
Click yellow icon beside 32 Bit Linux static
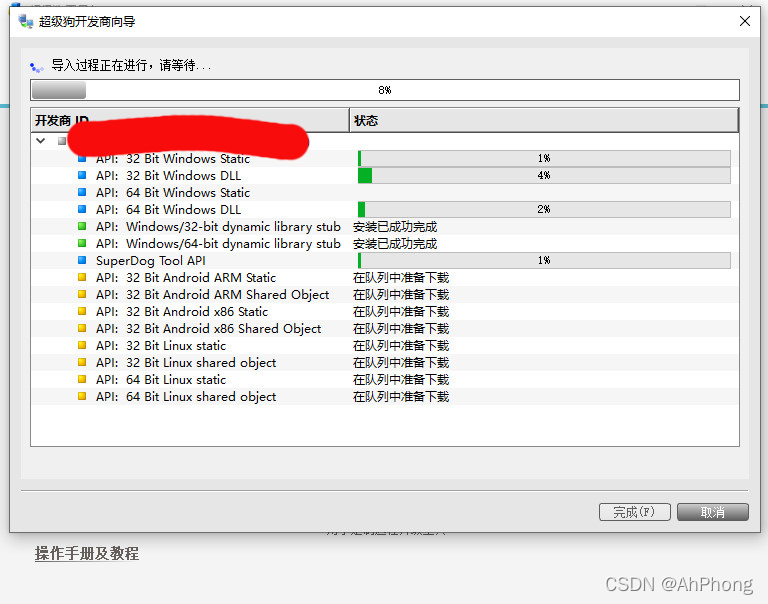(82, 345)
